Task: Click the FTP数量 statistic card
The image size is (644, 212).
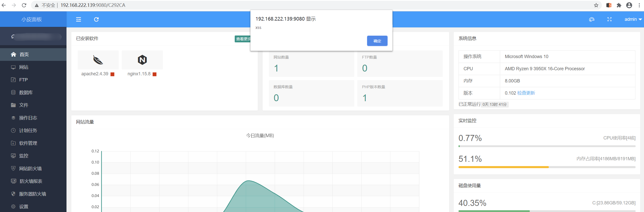Action: (x=400, y=64)
